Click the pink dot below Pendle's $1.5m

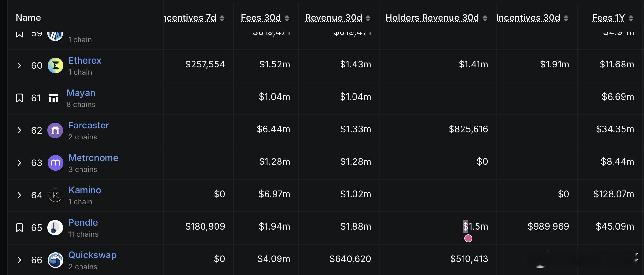(x=468, y=239)
